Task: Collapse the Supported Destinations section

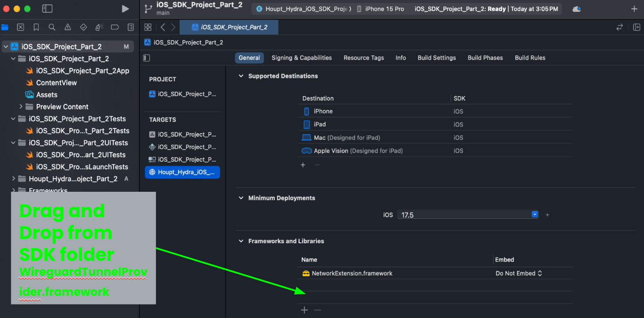Action: (x=241, y=76)
